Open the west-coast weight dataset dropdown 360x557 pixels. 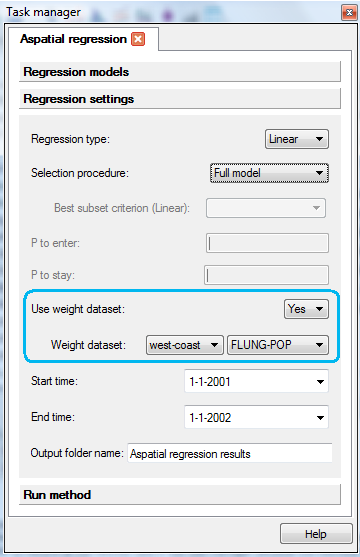coord(185,345)
